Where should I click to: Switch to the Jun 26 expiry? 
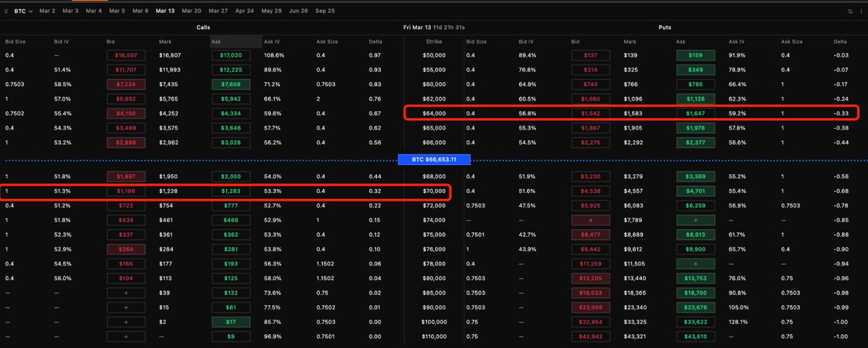298,12
